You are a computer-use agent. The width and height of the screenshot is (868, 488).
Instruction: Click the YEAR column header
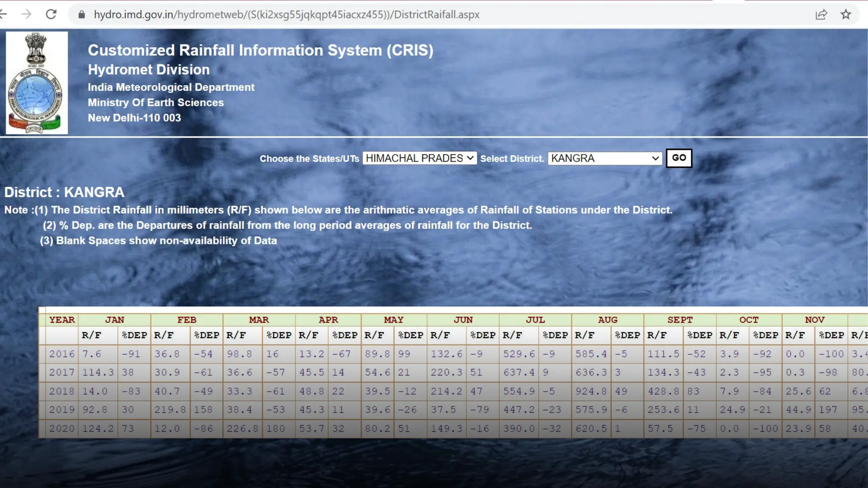[62, 320]
